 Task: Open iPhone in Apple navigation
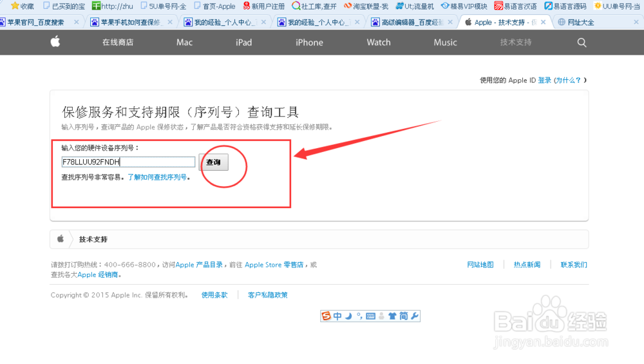(309, 43)
